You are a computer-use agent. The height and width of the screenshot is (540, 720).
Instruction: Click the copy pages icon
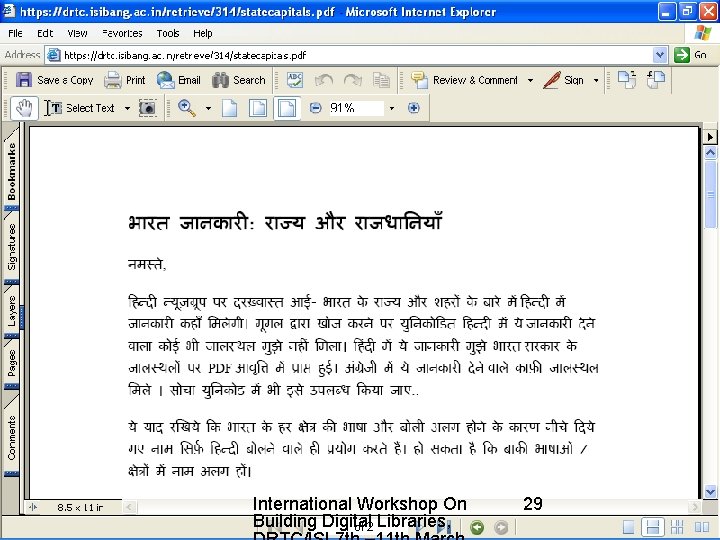(381, 80)
